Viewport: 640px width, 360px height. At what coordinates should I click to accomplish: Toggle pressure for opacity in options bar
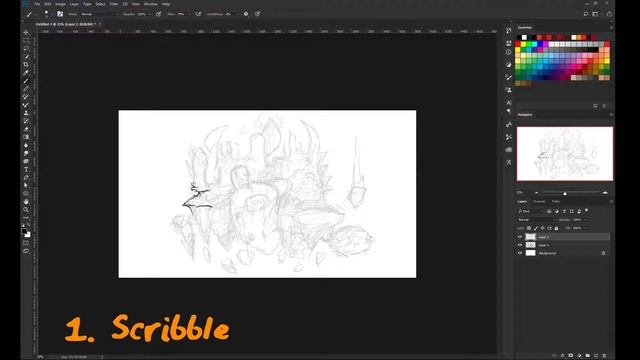158,14
